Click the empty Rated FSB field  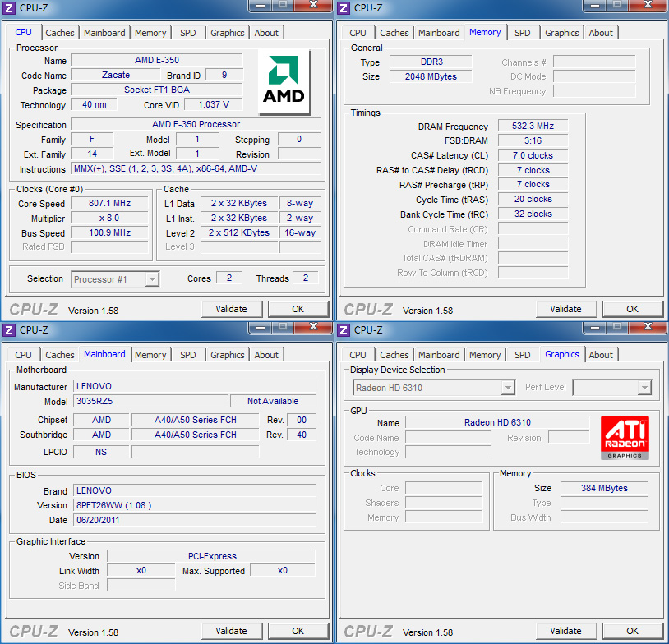click(109, 247)
